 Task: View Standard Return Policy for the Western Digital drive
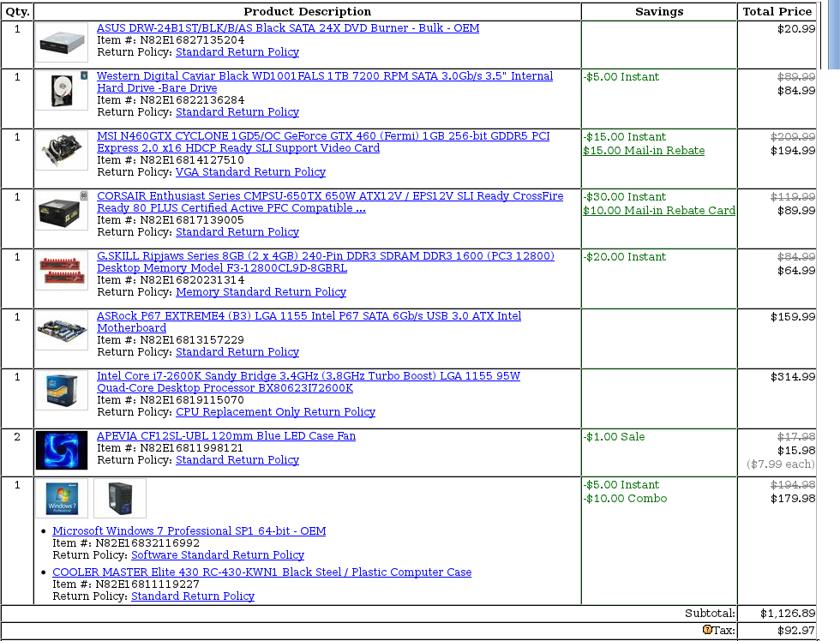pyautogui.click(x=237, y=112)
